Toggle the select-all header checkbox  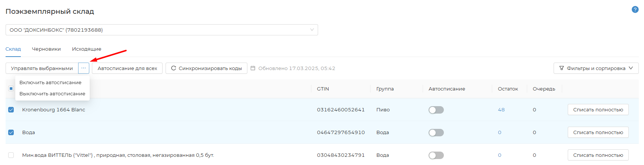point(11,89)
